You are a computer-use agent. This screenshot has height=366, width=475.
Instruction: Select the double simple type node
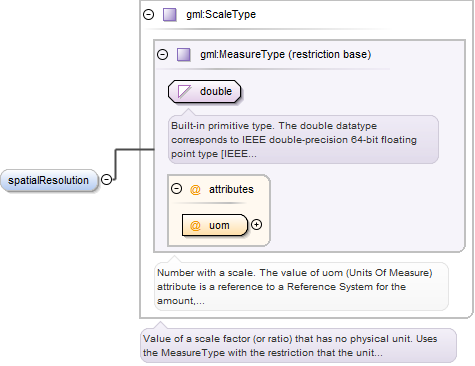(204, 91)
